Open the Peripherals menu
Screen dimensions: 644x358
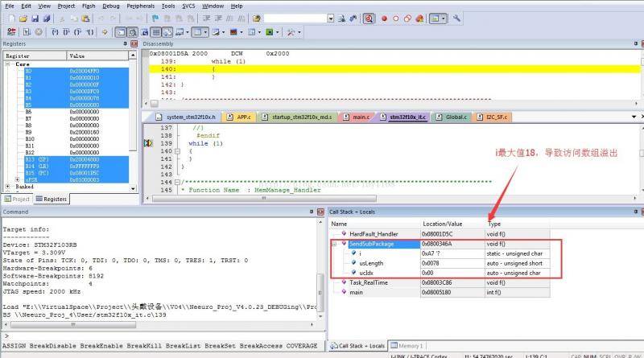142,6
